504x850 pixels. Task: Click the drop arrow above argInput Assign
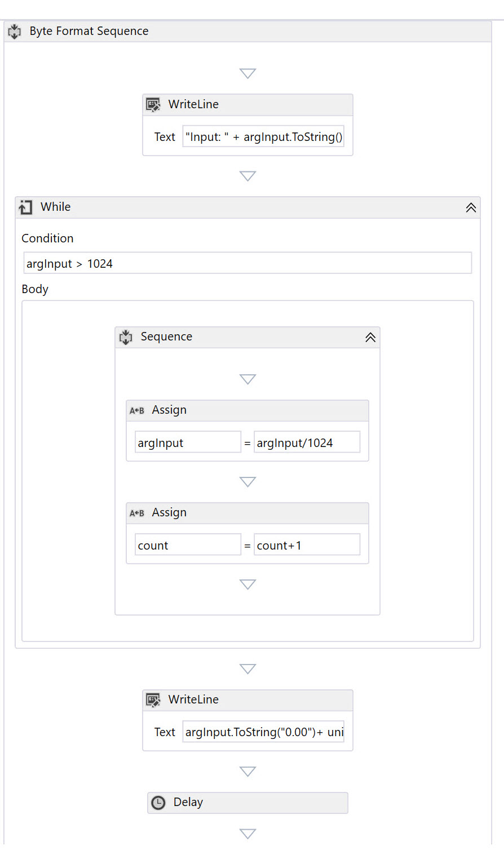(x=248, y=379)
